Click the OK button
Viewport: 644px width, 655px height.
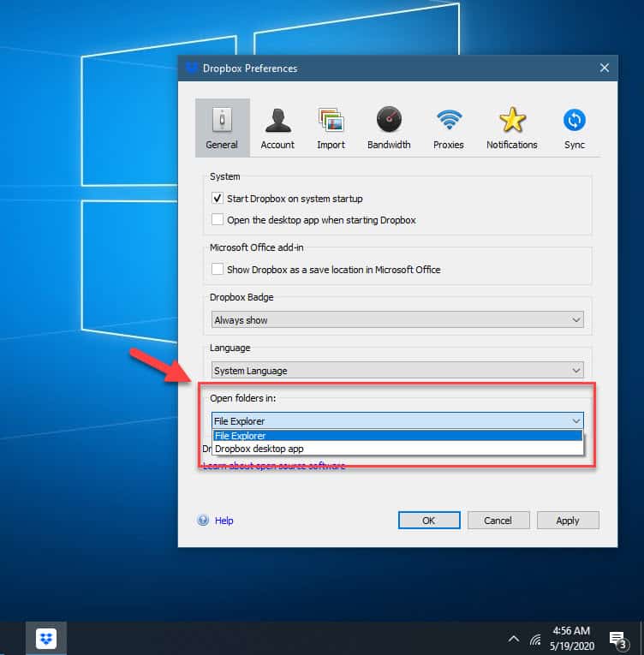tap(429, 520)
